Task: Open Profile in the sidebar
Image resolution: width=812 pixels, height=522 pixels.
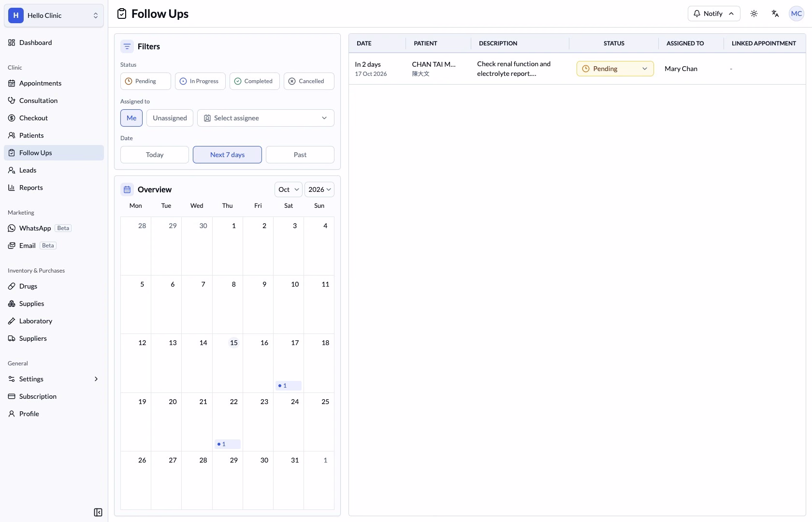Action: pyautogui.click(x=54, y=414)
